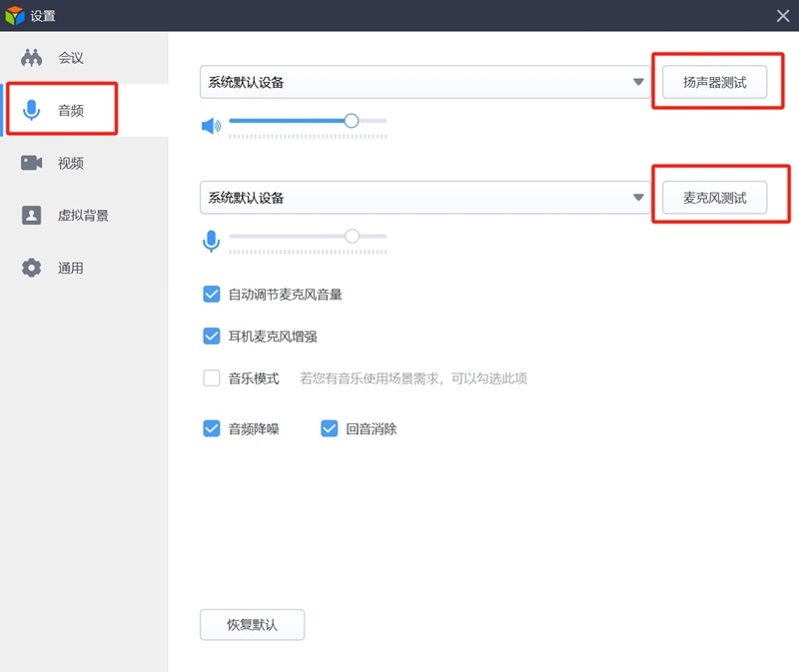Open the microphone device dropdown
This screenshot has width=799, height=672.
click(639, 198)
